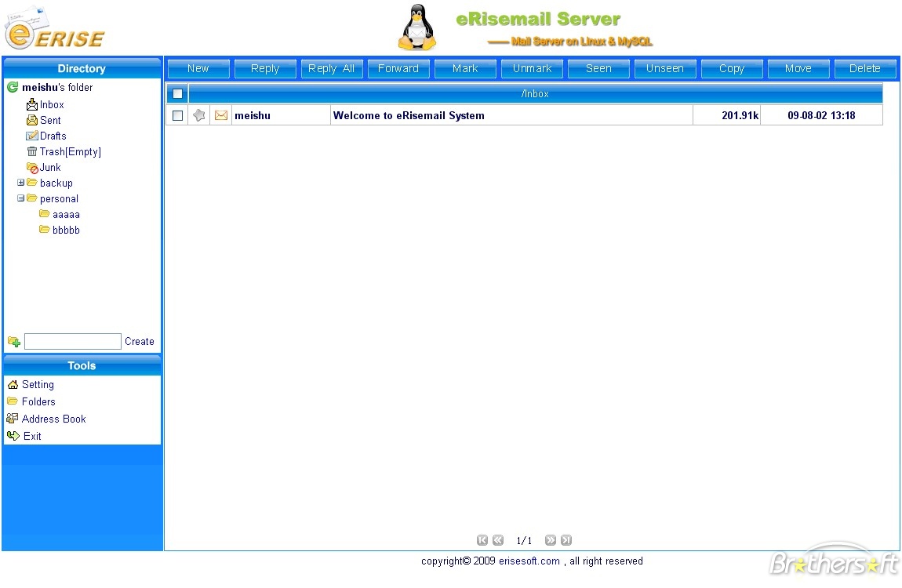902x588 pixels.
Task: Select the aaaaa subfolder label
Action: point(66,214)
